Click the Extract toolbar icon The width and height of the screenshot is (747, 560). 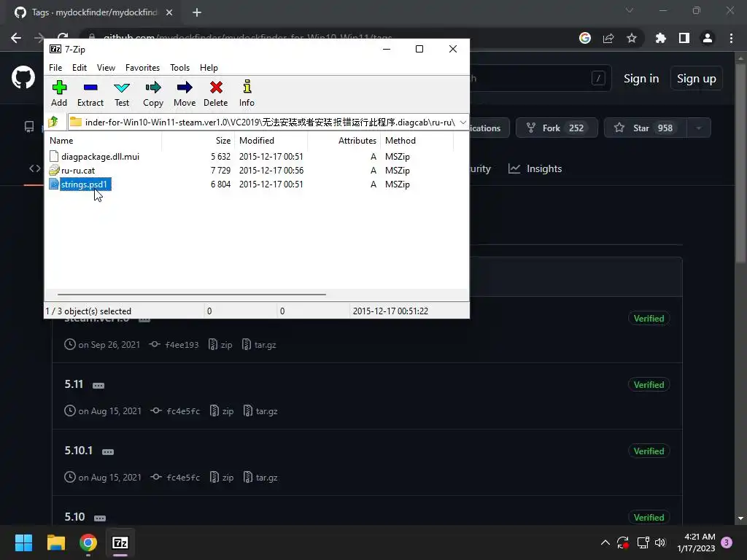click(90, 93)
